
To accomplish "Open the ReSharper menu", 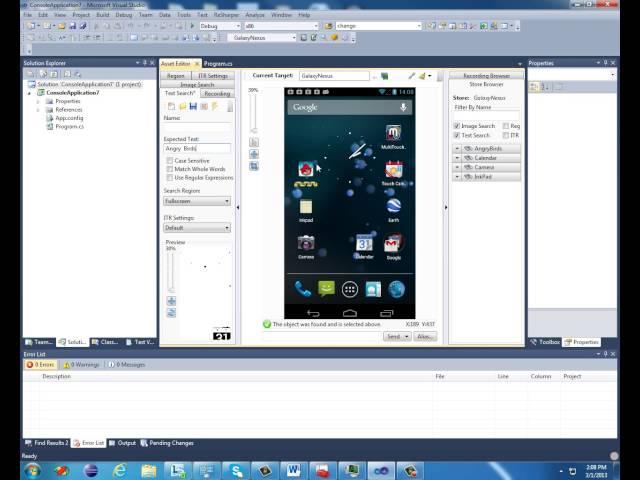I will pyautogui.click(x=225, y=15).
